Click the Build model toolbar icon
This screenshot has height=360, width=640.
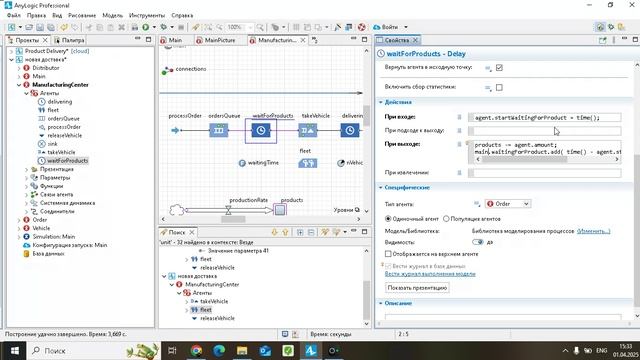[x=135, y=27]
